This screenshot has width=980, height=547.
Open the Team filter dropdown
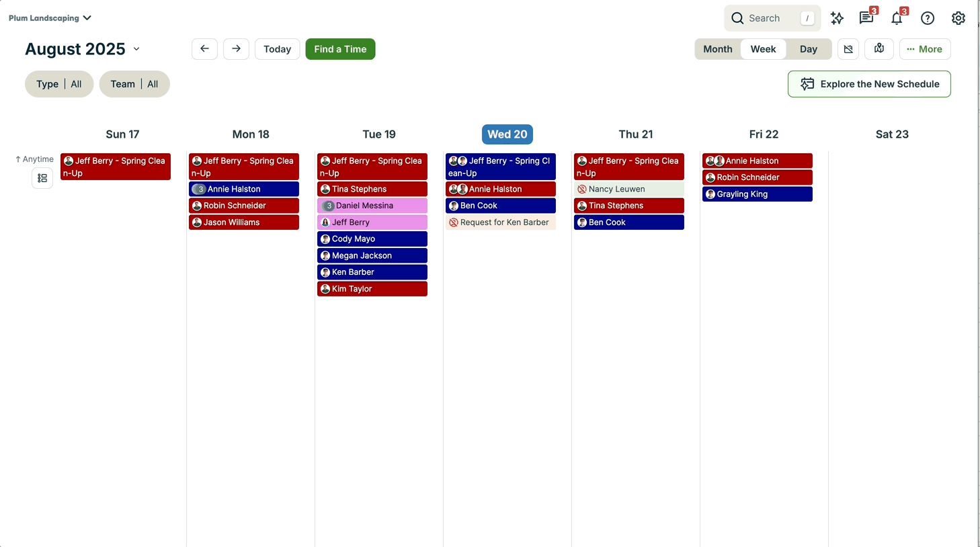click(x=134, y=84)
